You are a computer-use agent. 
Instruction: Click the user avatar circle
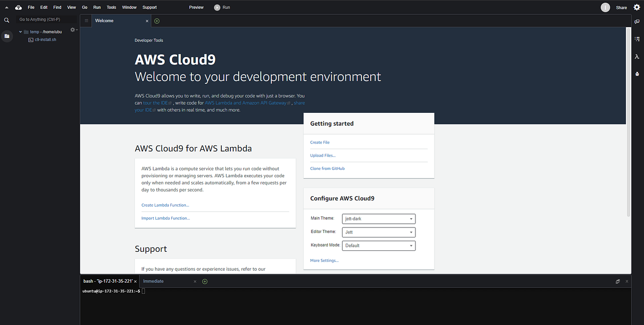pos(605,7)
